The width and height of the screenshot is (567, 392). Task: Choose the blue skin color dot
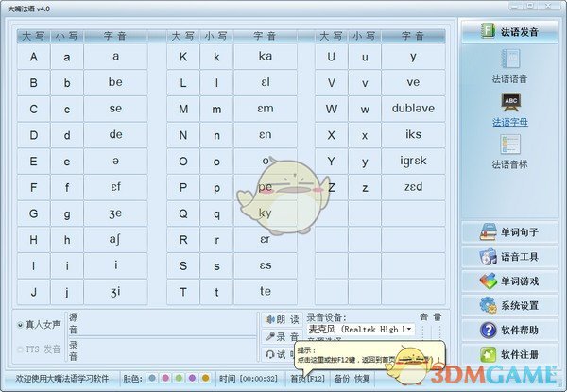(152, 378)
